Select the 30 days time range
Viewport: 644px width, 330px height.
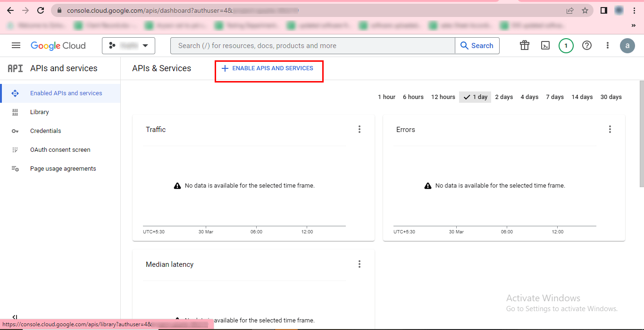pos(611,97)
